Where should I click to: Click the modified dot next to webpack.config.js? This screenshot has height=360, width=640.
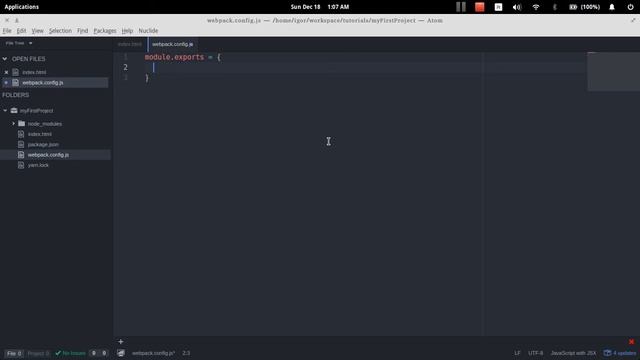(6, 82)
